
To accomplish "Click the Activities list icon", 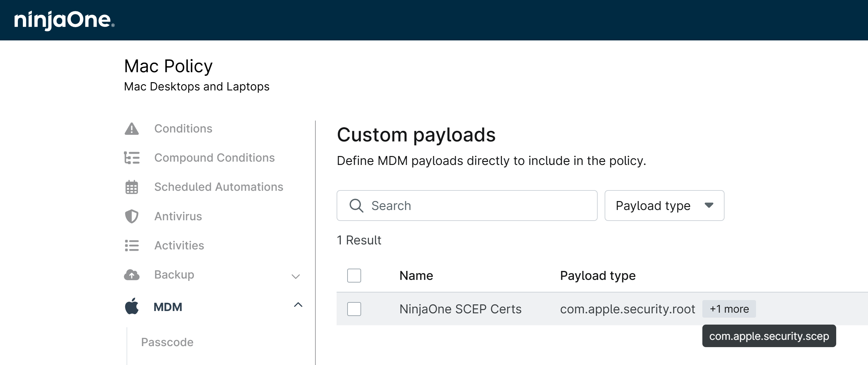I will coord(132,245).
